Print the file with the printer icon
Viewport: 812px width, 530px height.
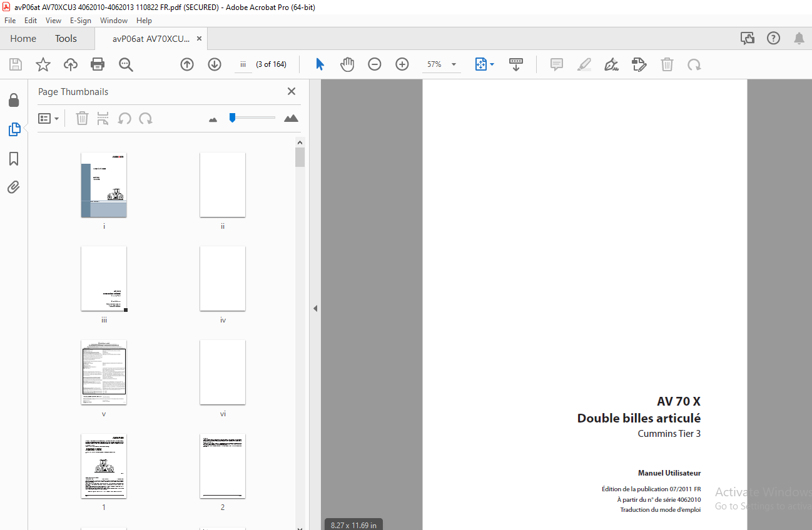(x=98, y=64)
